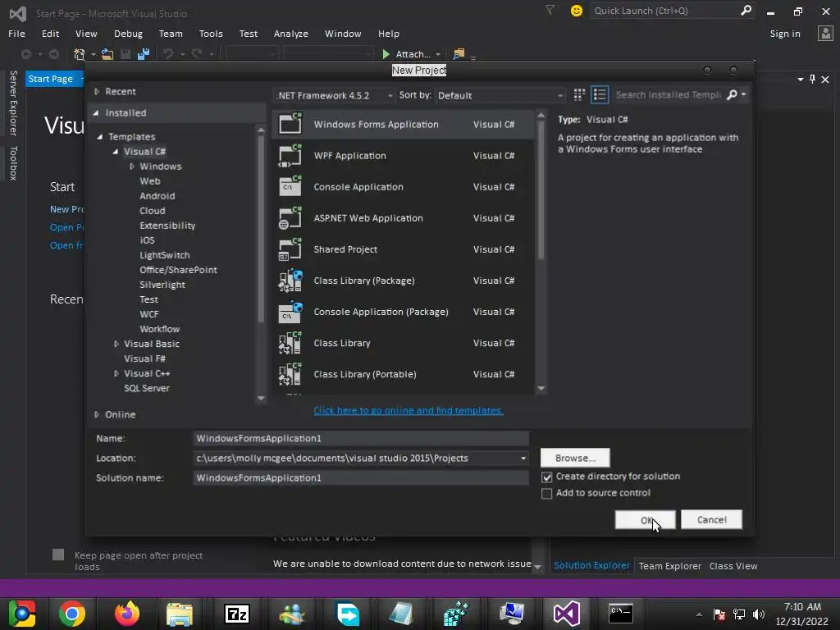Select Console Application (Package) template icon
This screenshot has height=630, width=840.
pyautogui.click(x=290, y=312)
